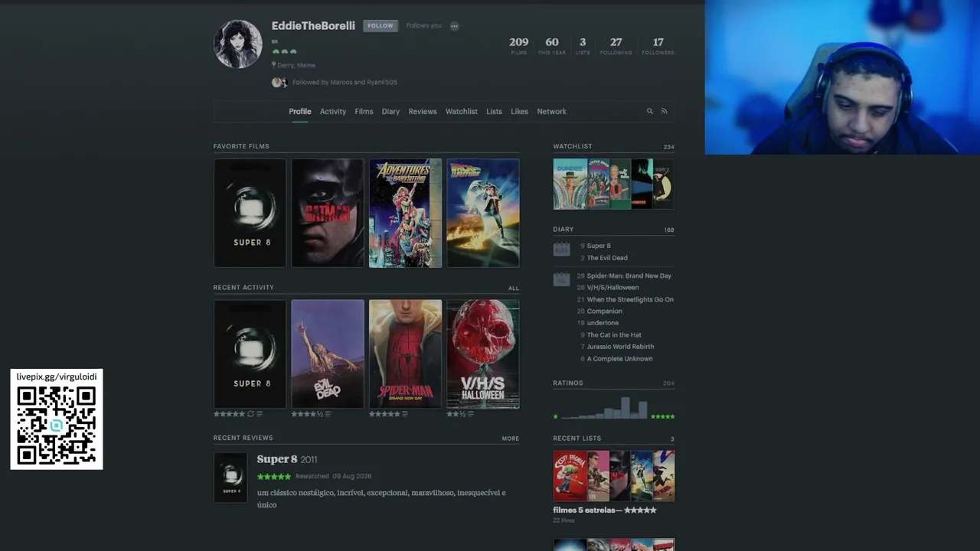Open Super 8 poster in Recent Activity
The width and height of the screenshot is (980, 551).
(250, 354)
